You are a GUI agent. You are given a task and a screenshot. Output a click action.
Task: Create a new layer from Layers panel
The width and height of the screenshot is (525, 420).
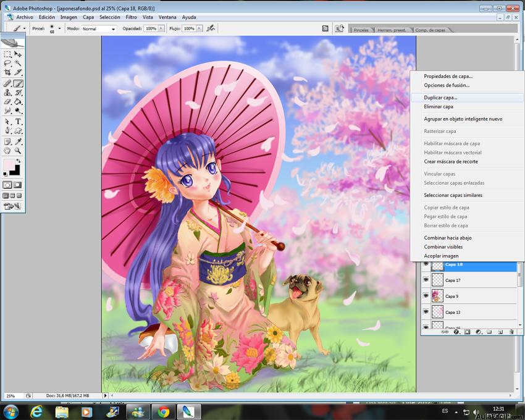tap(500, 332)
